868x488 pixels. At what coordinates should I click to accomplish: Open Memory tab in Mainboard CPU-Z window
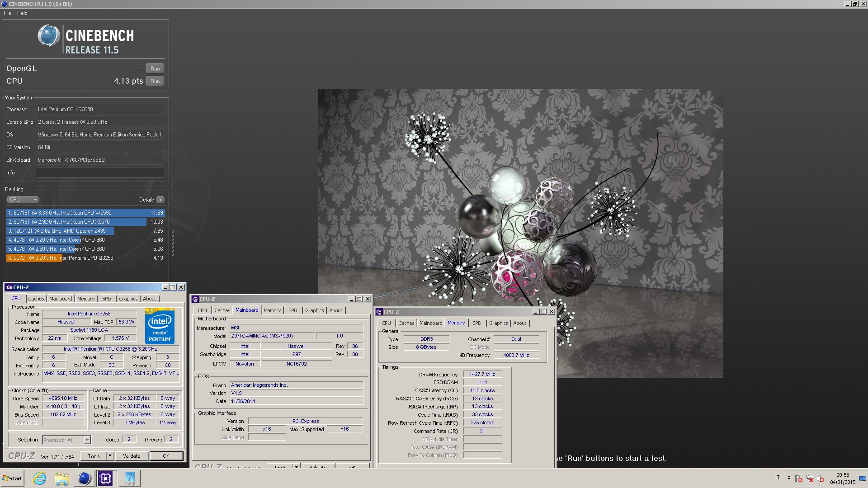coord(272,310)
